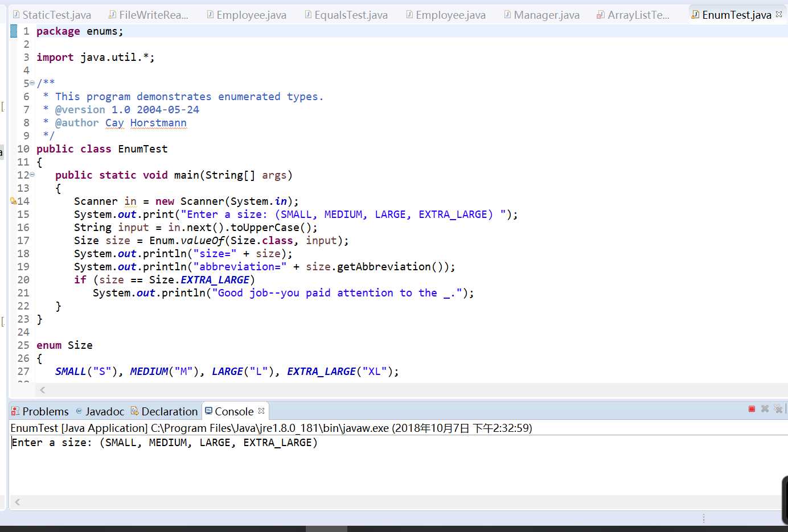Click the 'EXTRA_LARGE("XL")' enum constant
This screenshot has height=532, width=788.
pyautogui.click(x=340, y=372)
